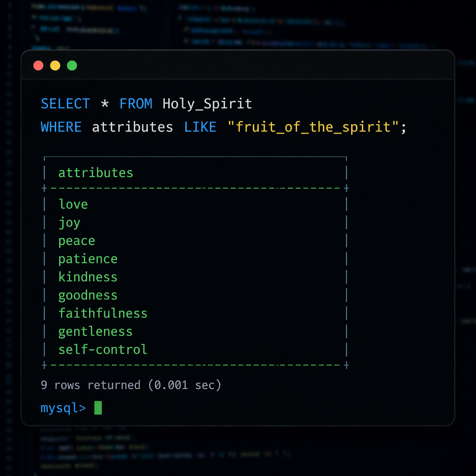Click the FROM keyword in the query

click(136, 104)
